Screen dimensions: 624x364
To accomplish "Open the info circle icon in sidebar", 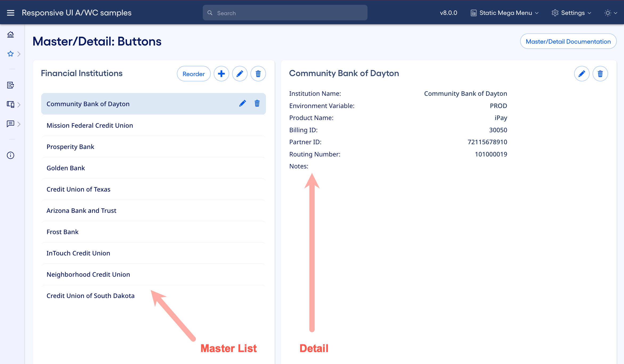I will point(11,155).
